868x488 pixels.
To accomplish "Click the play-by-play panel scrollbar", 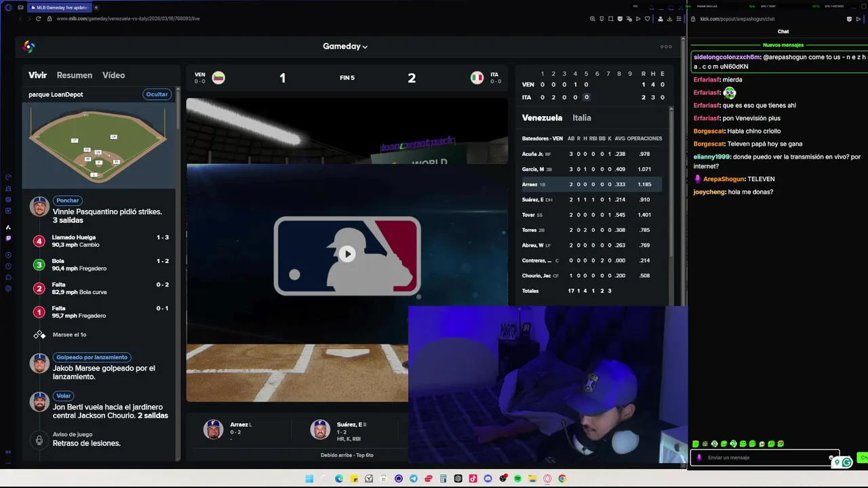I will pyautogui.click(x=178, y=108).
